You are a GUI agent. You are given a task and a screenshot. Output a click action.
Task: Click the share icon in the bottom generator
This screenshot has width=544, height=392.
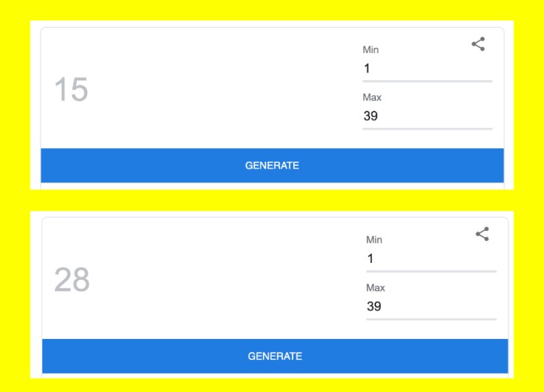[482, 234]
